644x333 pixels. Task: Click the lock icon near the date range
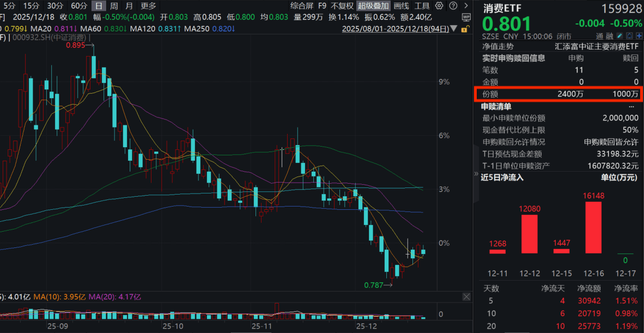coord(465,29)
